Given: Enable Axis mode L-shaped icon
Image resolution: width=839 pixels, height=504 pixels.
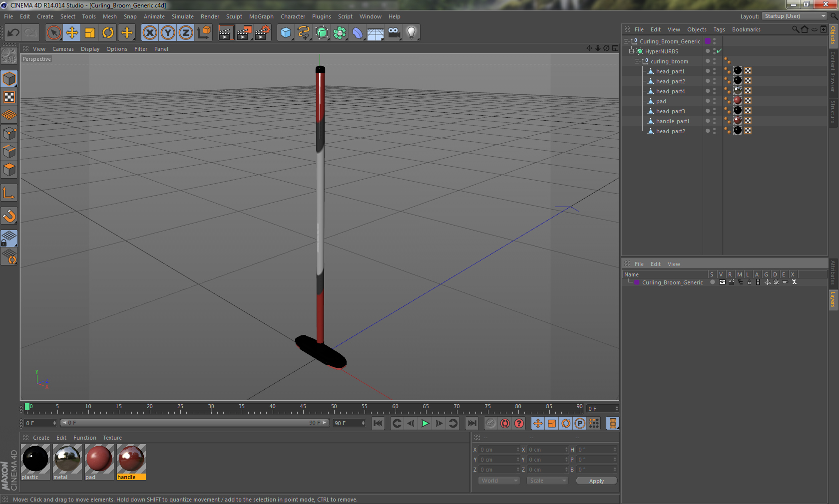Looking at the screenshot, I should [9, 193].
